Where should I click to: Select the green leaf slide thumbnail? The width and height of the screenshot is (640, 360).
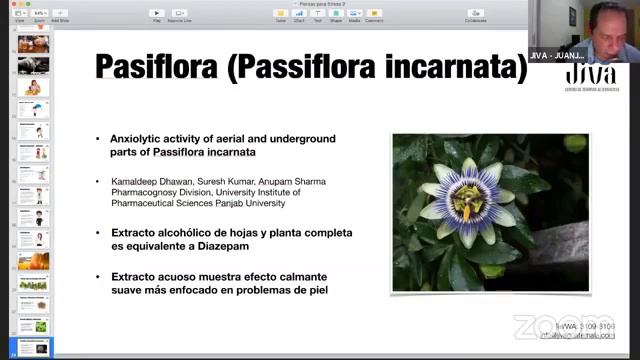[33, 326]
